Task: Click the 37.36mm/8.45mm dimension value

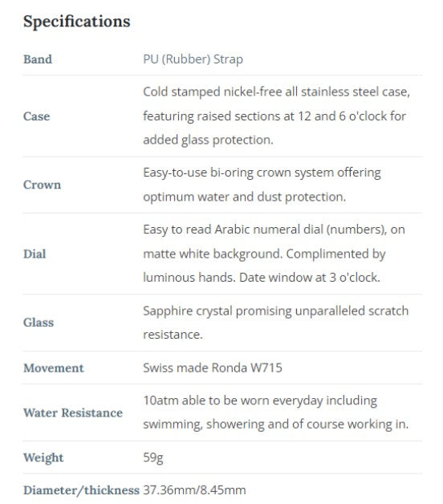Action: pos(194,490)
